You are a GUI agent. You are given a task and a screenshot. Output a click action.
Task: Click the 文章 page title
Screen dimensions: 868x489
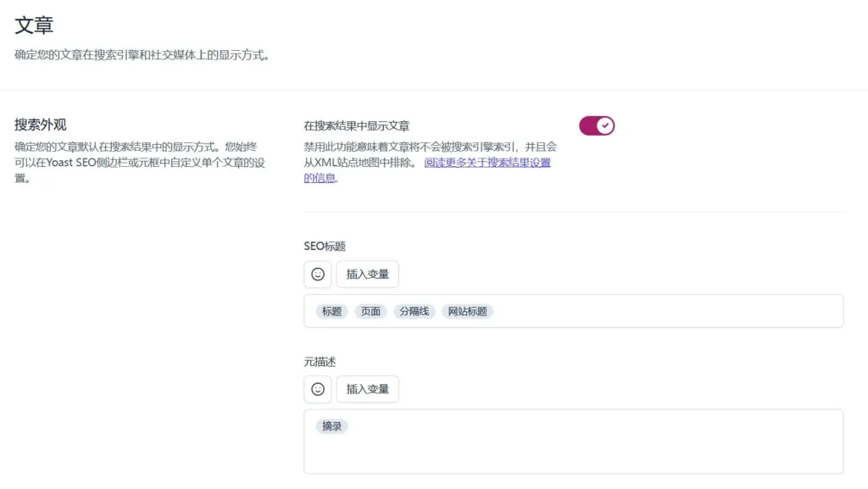pos(33,25)
